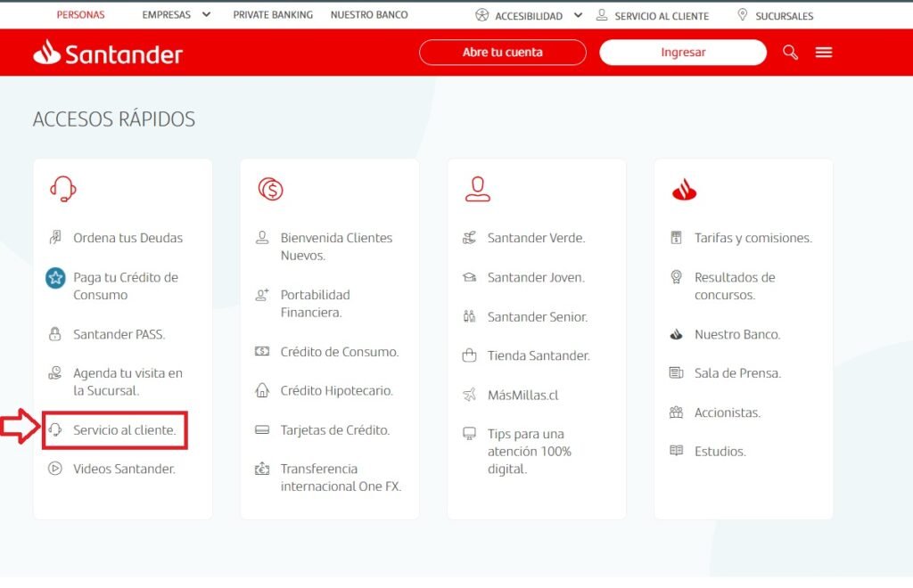Image resolution: width=913 pixels, height=588 pixels.
Task: Click the Abre tu cuenta button
Action: pos(502,53)
